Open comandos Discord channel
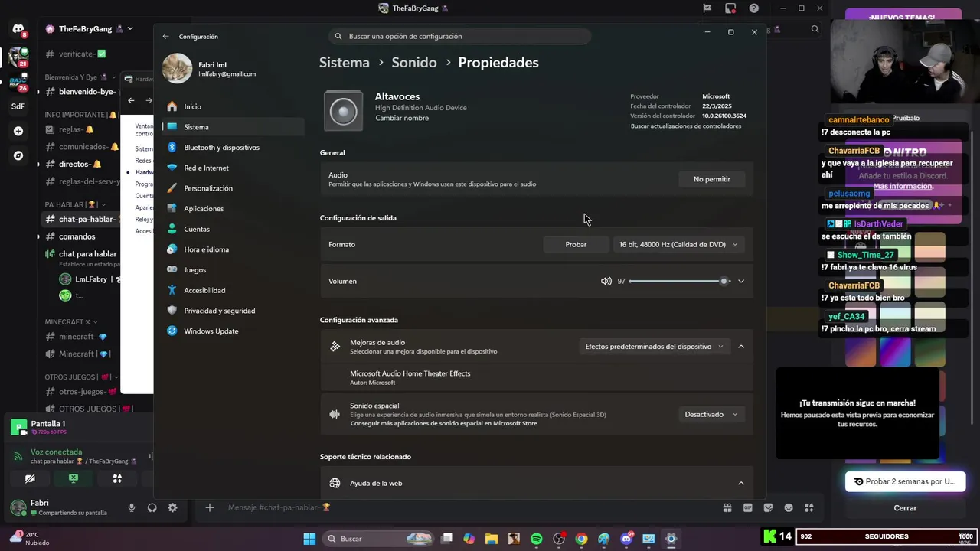The width and height of the screenshot is (980, 551). click(77, 236)
